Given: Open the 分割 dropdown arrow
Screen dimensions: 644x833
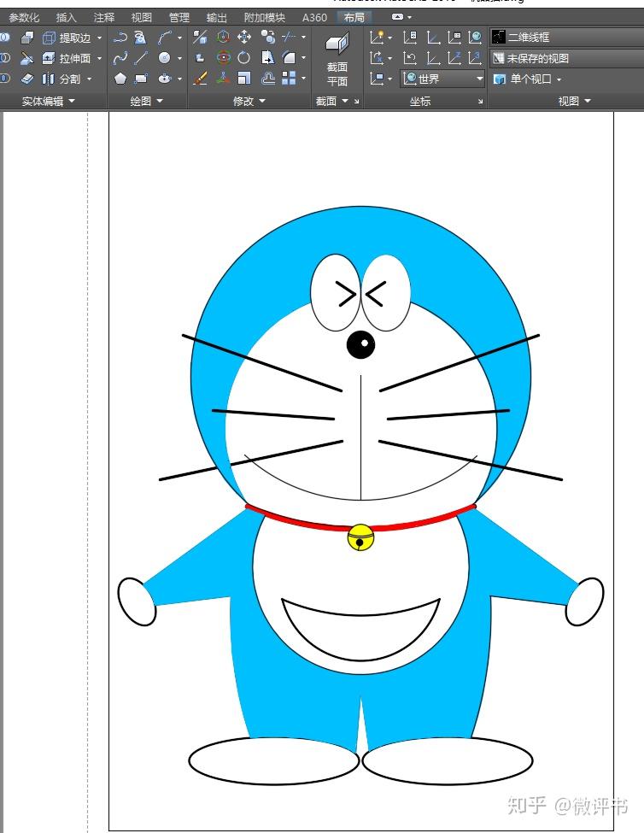Looking at the screenshot, I should coord(89,79).
